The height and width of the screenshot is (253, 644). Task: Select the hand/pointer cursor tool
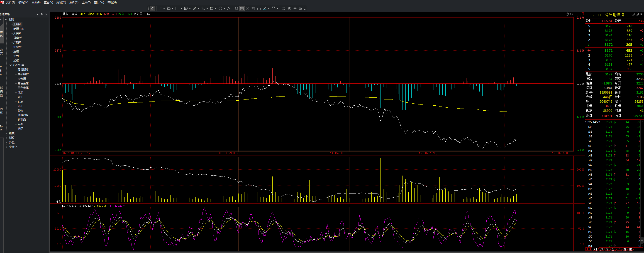click(153, 9)
